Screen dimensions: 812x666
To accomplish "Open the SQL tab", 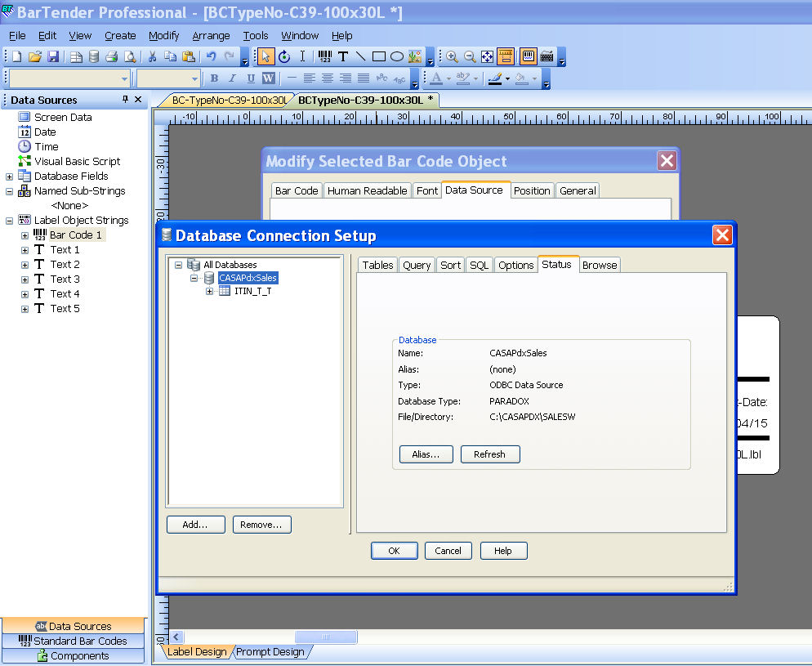I will (x=479, y=265).
